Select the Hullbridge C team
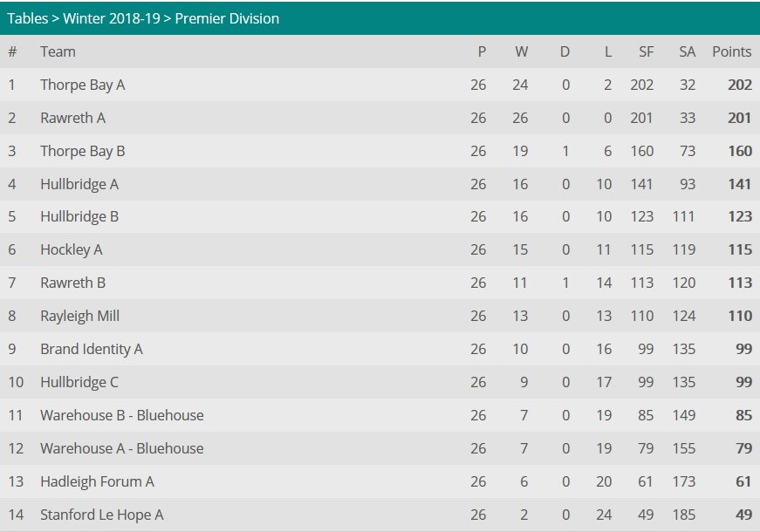760x532 pixels. [x=79, y=382]
